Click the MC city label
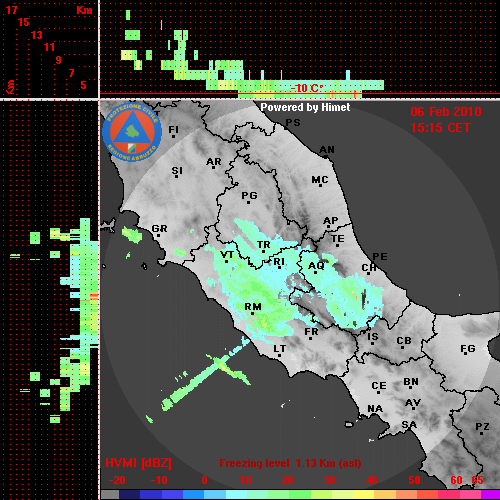Viewport: 500px width, 500px height. pyautogui.click(x=320, y=180)
